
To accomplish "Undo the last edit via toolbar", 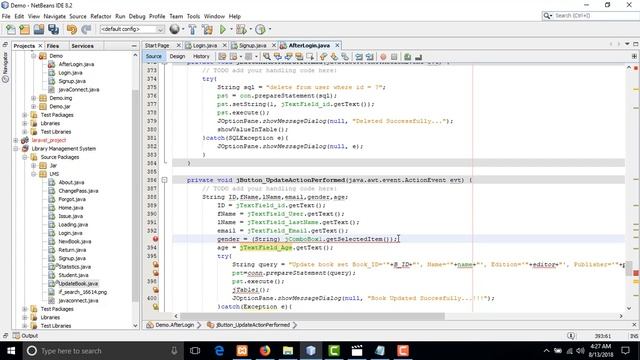I will tap(72, 29).
